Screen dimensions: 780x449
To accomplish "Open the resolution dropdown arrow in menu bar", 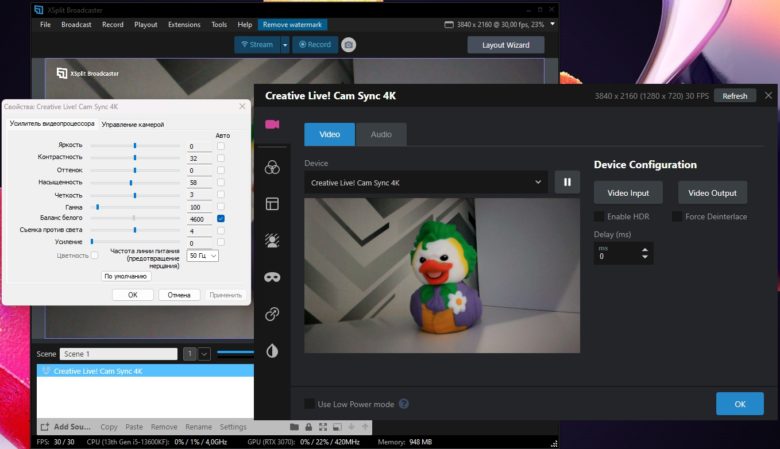I will (x=552, y=24).
